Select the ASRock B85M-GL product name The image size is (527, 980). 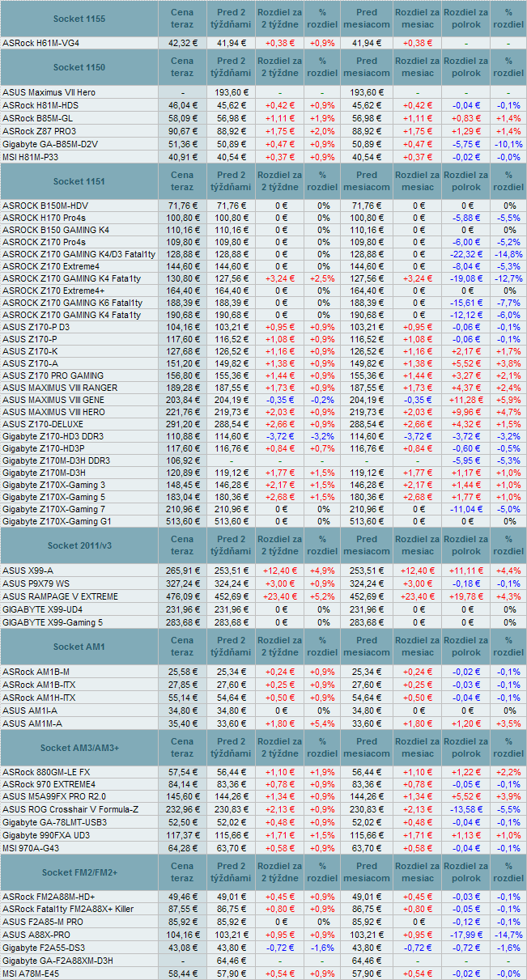coord(39,118)
